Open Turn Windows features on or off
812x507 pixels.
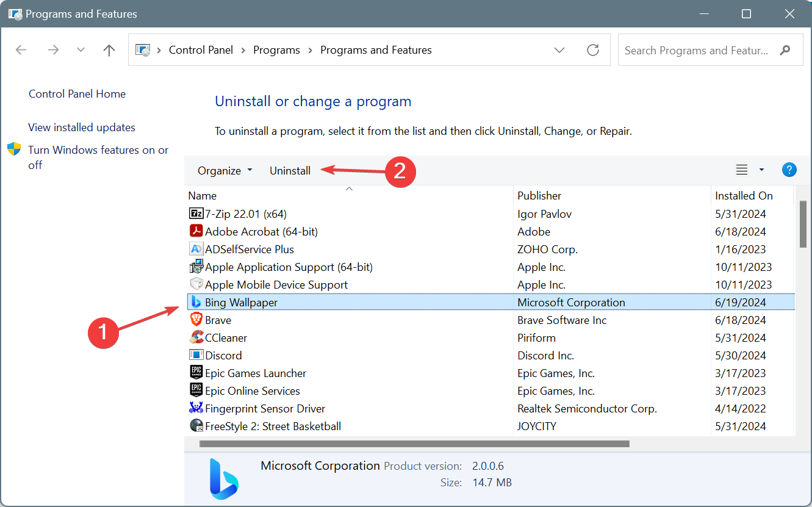[x=98, y=157]
